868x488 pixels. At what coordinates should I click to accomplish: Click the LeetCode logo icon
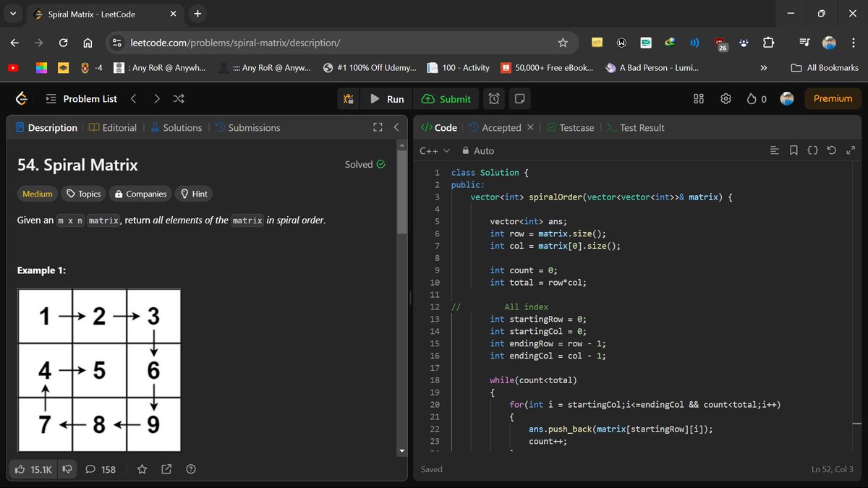point(22,98)
